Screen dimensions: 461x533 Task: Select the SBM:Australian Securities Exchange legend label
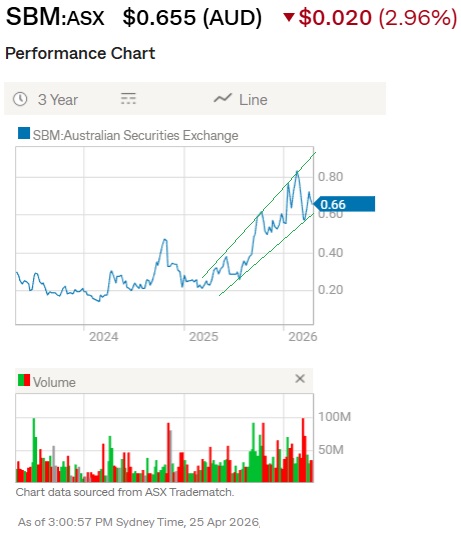(x=135, y=135)
